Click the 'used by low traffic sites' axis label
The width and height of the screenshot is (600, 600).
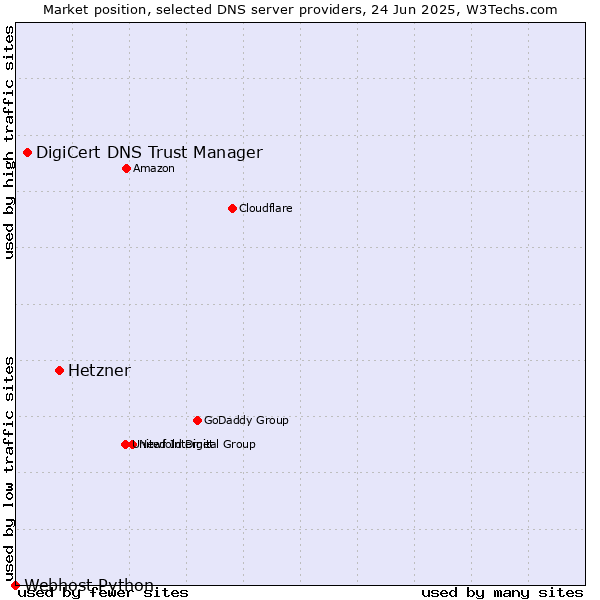click(x=9, y=469)
